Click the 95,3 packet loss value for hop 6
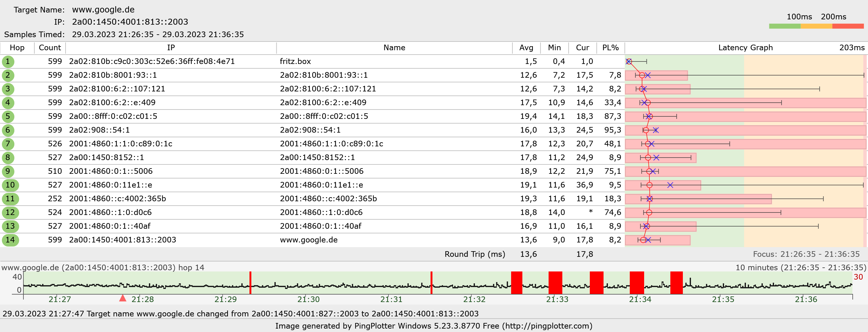The image size is (868, 332). 613,130
